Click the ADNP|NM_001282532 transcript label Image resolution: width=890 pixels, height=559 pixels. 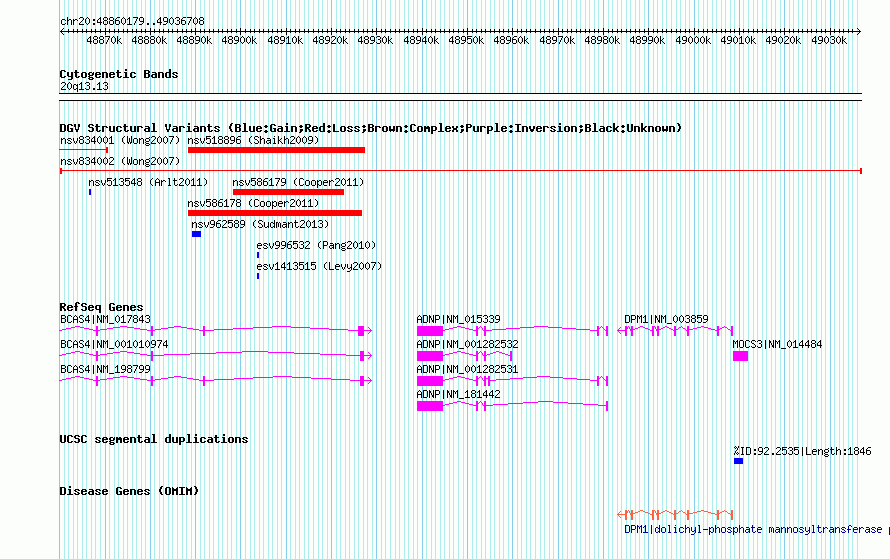tap(467, 344)
